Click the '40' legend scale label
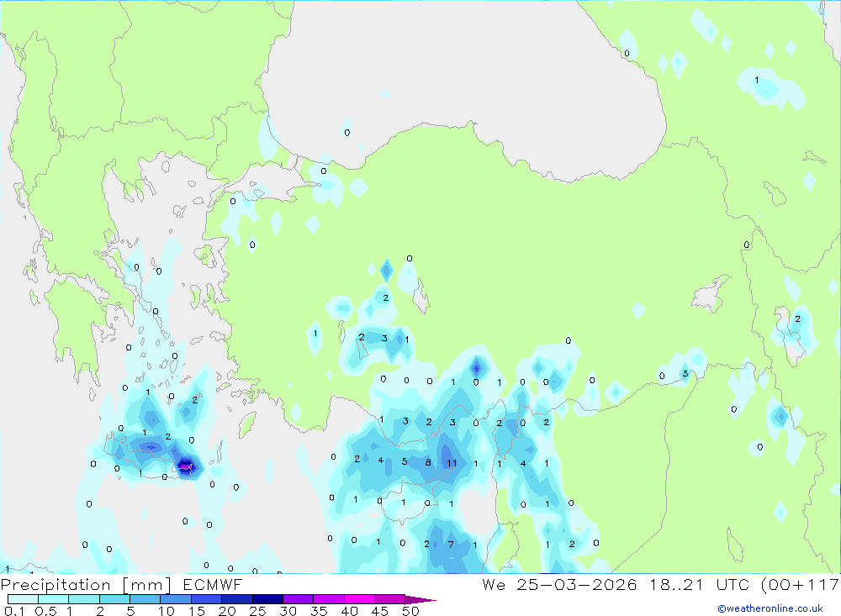This screenshot has height=616, width=841. pos(350,611)
